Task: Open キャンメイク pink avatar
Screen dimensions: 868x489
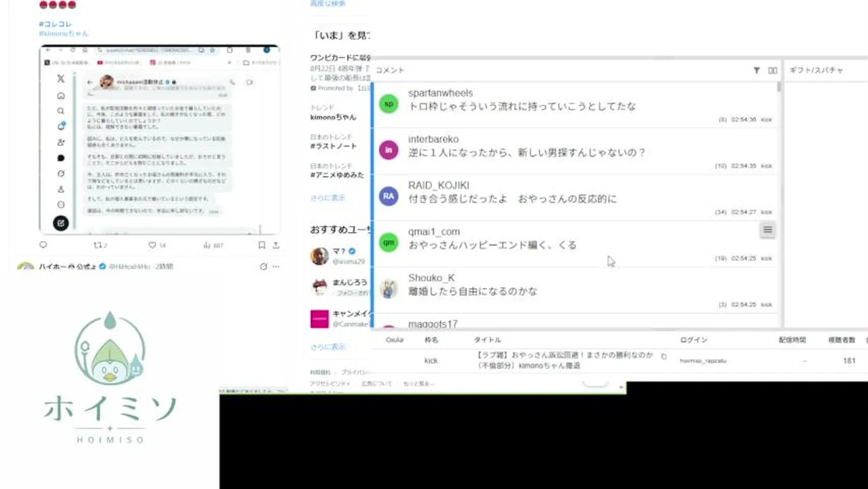Action: click(320, 319)
